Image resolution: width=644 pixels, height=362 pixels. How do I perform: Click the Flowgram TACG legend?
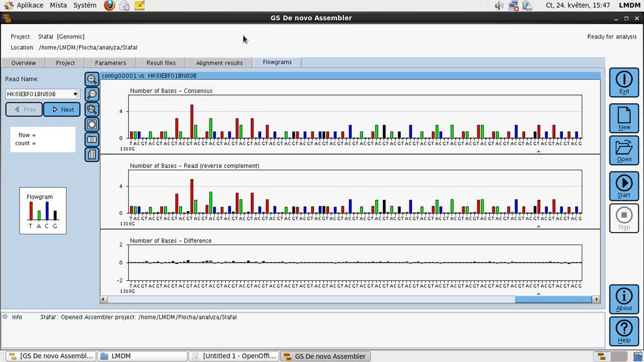[x=43, y=211]
